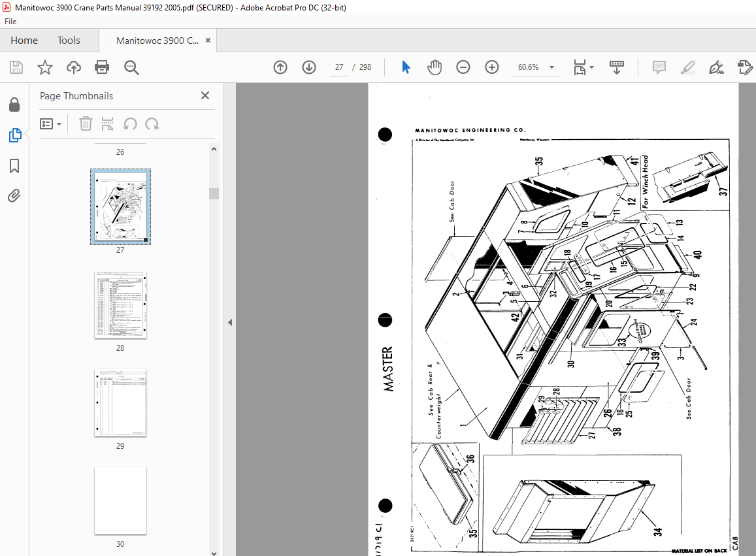
Task: Click the fit page width icon
Action: [x=580, y=67]
